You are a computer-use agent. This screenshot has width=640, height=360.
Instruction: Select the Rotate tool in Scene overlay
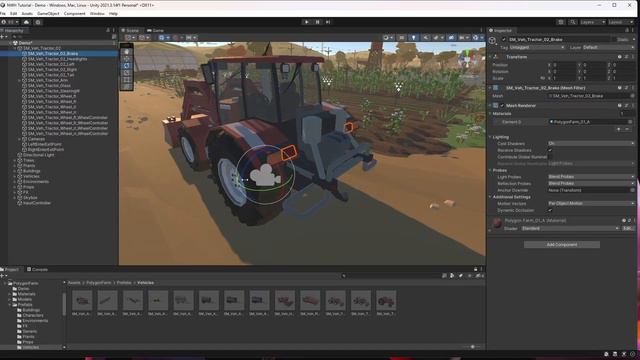click(x=127, y=66)
